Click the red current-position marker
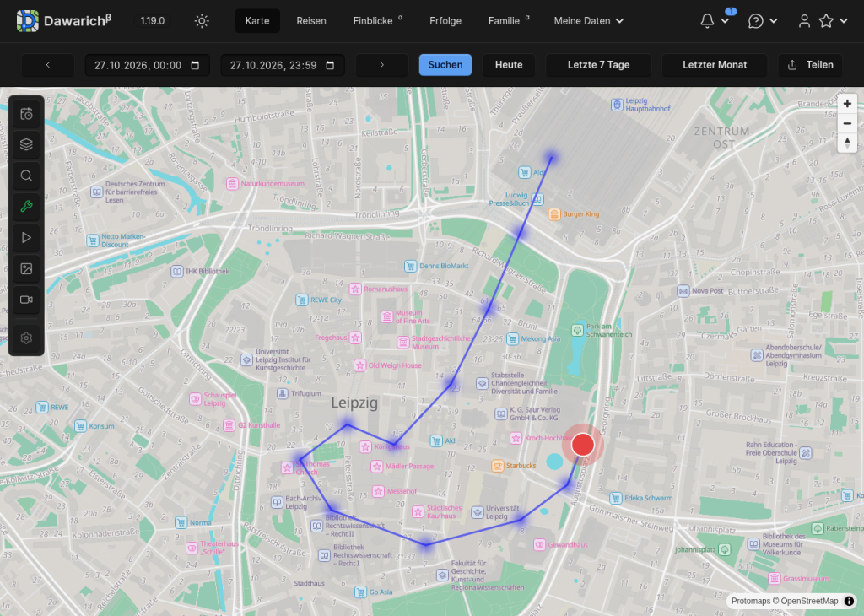Viewport: 864px width, 616px height. [x=582, y=445]
